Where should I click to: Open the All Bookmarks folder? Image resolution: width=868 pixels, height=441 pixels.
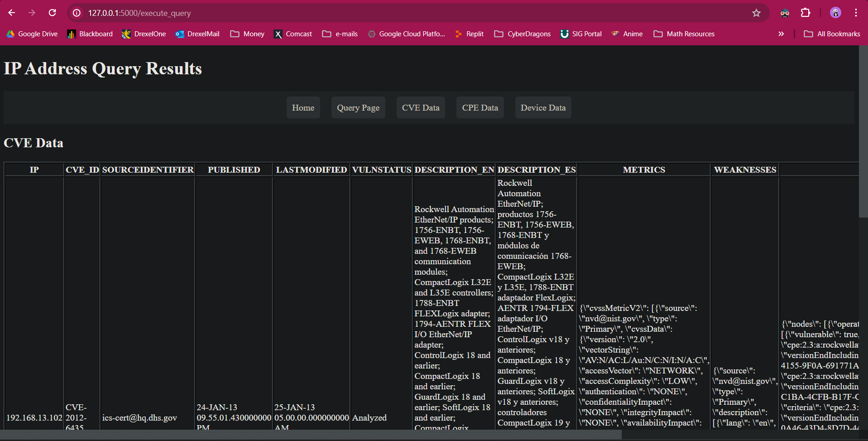click(x=832, y=34)
